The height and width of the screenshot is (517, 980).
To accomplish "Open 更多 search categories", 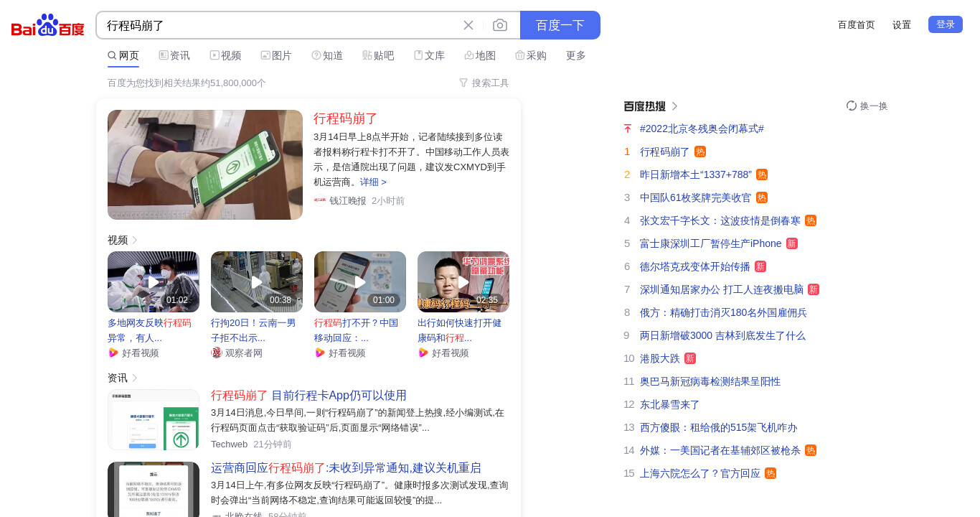I will (576, 55).
